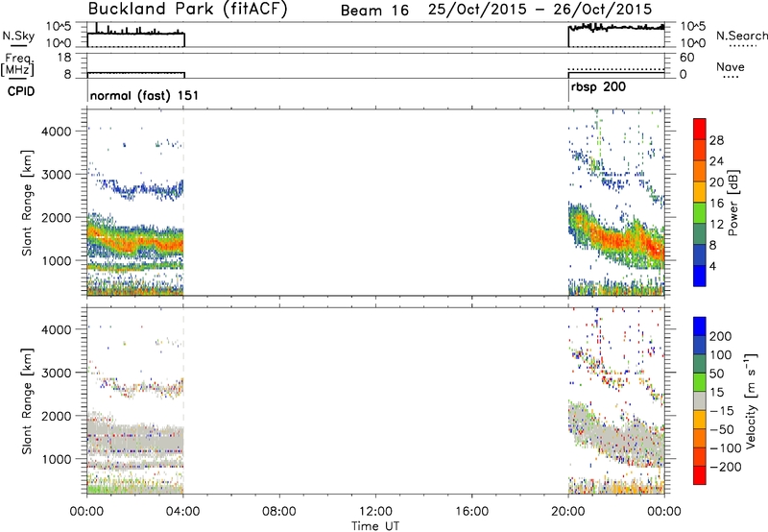Click the "12:00" time axis label
The width and height of the screenshot is (768, 532).
tap(375, 512)
